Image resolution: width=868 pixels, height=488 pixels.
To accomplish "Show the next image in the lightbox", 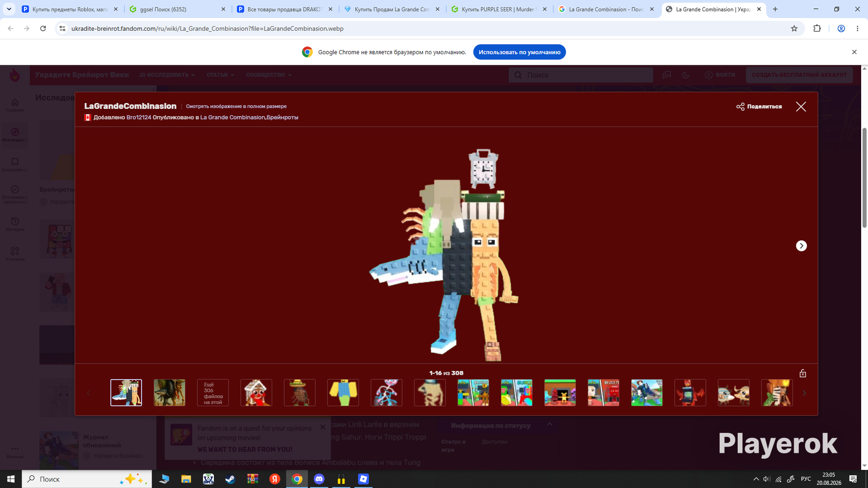I will [802, 246].
